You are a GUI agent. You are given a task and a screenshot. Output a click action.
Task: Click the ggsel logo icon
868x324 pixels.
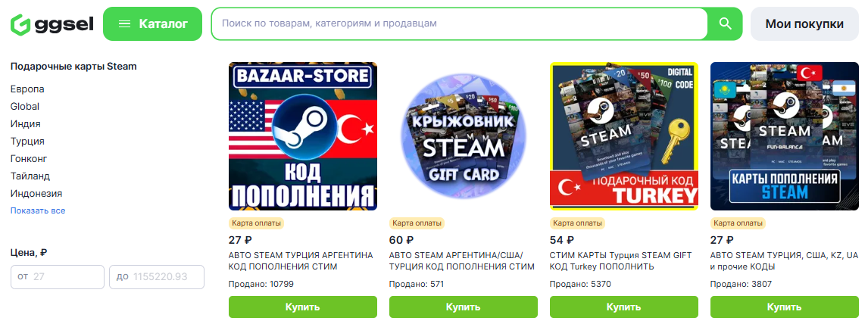pyautogui.click(x=20, y=24)
